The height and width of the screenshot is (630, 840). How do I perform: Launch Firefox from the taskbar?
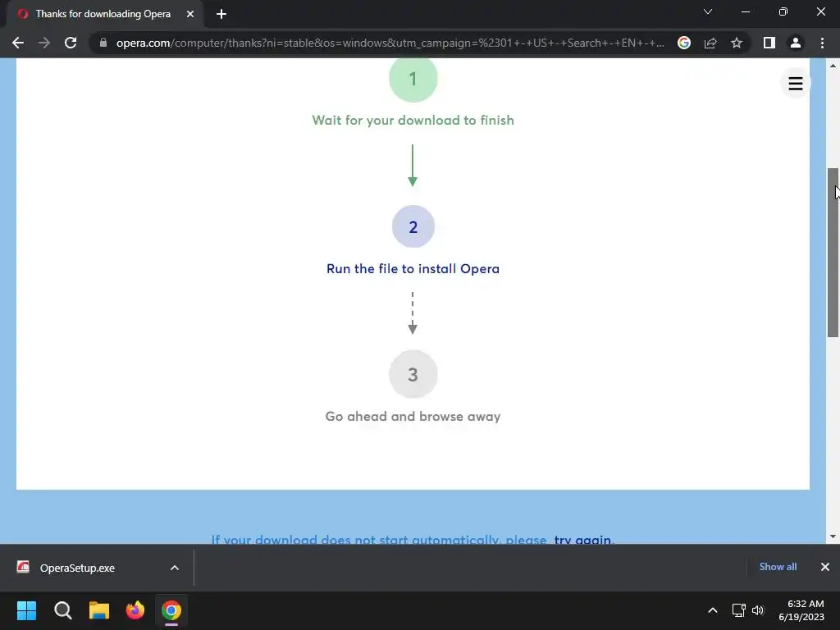[135, 610]
